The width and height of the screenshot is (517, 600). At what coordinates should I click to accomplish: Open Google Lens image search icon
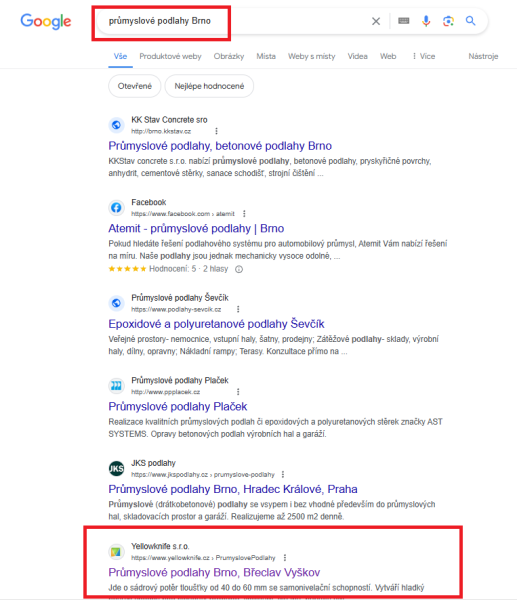tap(448, 21)
